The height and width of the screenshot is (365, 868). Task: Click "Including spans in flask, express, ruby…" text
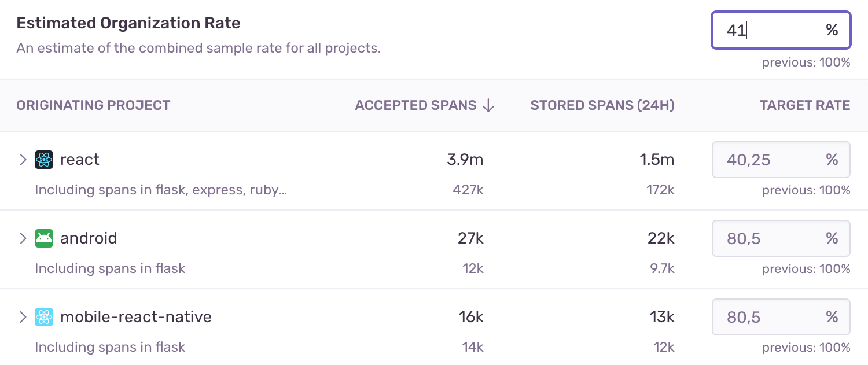(161, 190)
